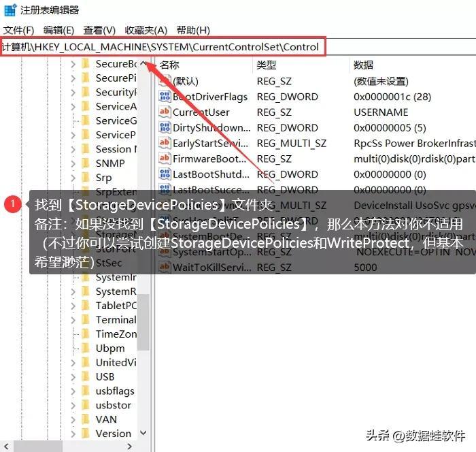Click the Version folder icon
476x452 pixels.
[x=86, y=434]
